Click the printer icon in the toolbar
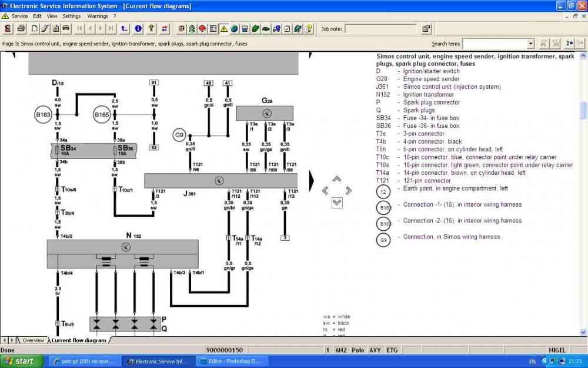 coord(21,28)
